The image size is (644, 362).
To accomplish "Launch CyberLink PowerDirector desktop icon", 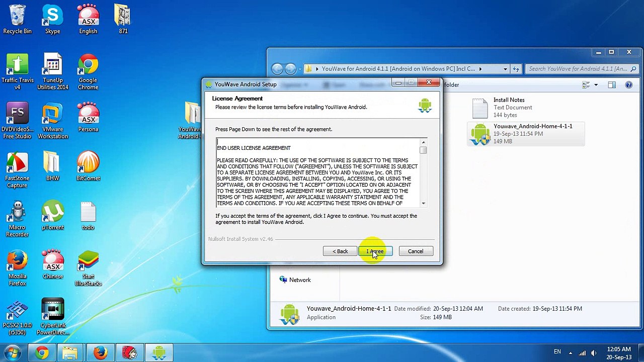I will click(x=52, y=317).
